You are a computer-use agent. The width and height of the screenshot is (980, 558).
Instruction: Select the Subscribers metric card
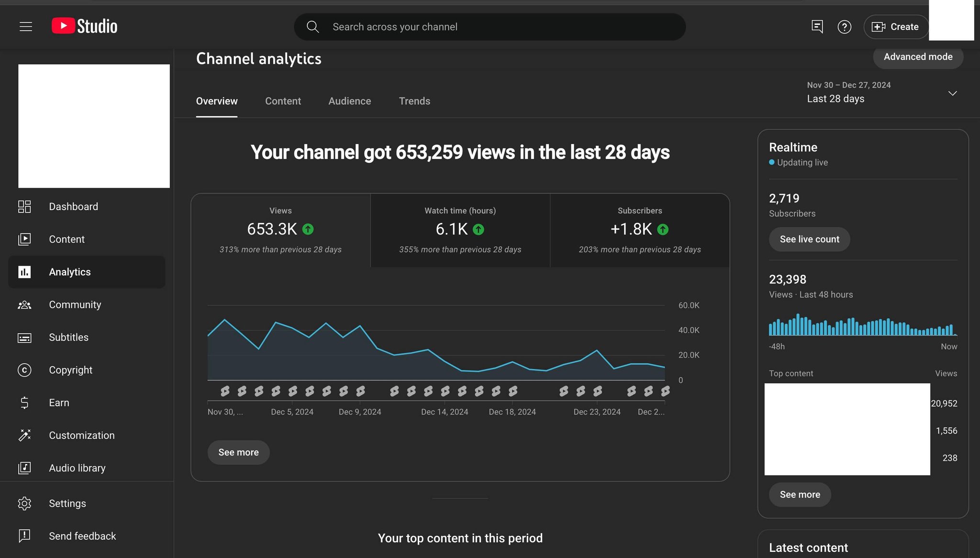640,230
